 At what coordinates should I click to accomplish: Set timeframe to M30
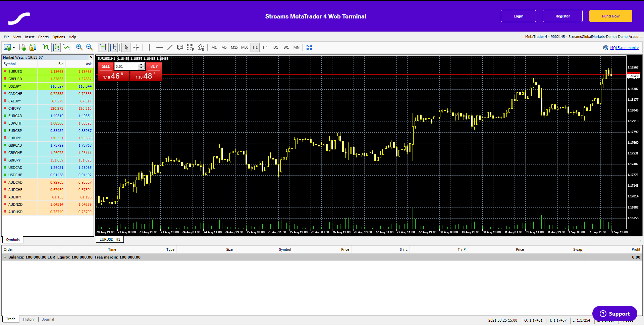click(x=245, y=47)
